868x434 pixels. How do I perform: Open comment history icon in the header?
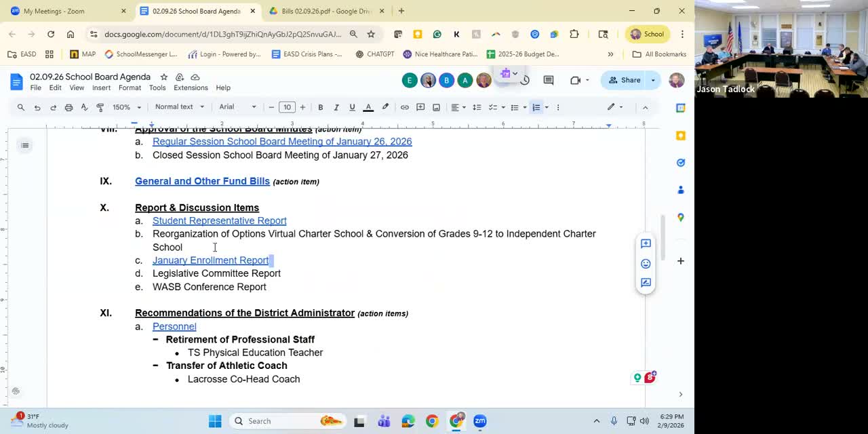point(549,80)
